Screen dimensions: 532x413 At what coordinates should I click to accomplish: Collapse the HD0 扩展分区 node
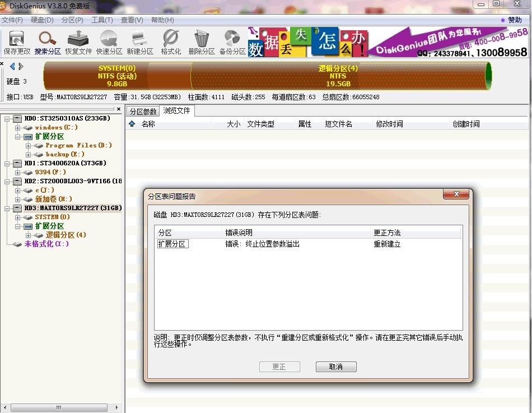pyautogui.click(x=18, y=137)
